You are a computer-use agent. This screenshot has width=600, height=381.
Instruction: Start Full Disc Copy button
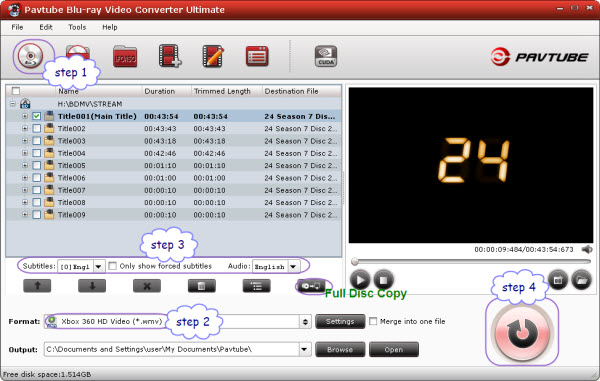coord(311,286)
